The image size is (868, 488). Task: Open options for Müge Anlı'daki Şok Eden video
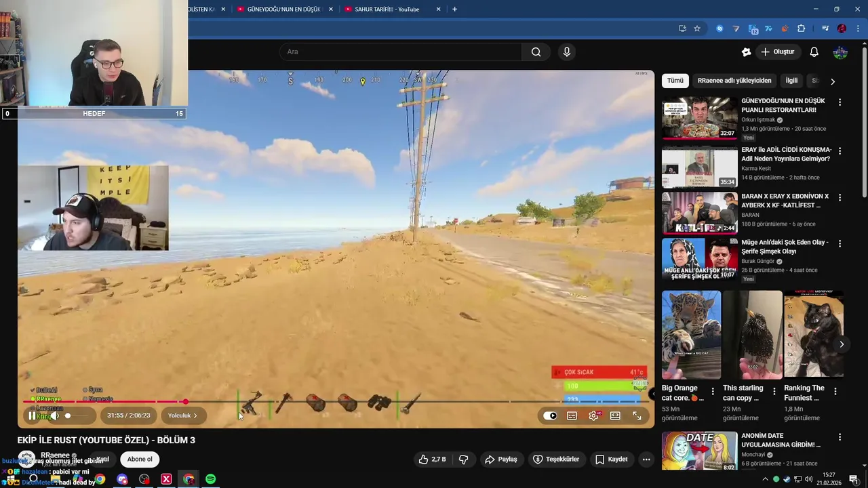[840, 243]
